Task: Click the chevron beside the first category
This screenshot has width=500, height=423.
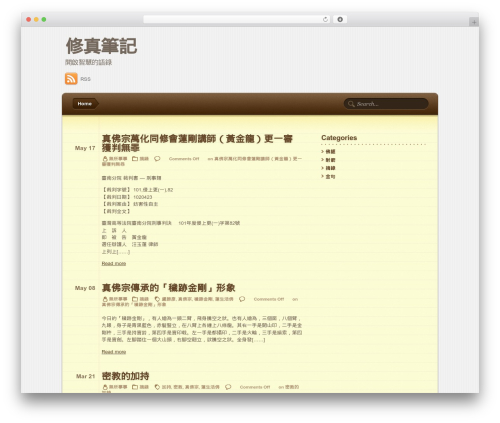Action: coord(323,151)
